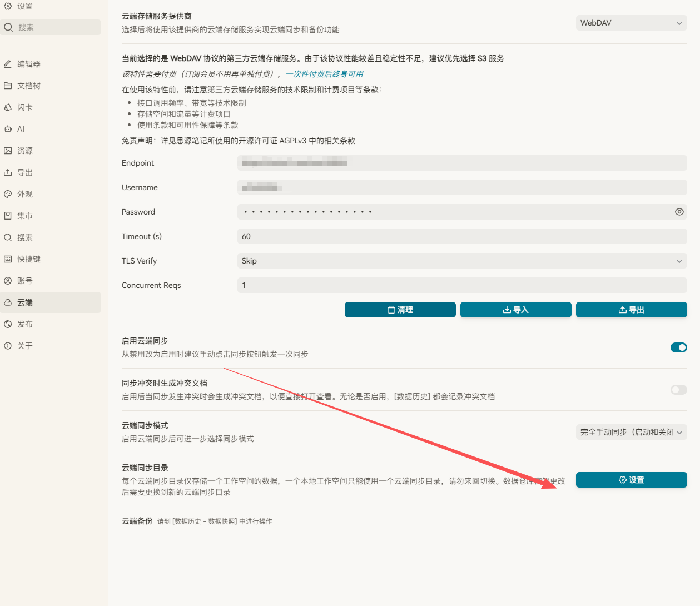This screenshot has height=606, width=700.
Task: Go to 外观 appearance settings
Action: 51,194
